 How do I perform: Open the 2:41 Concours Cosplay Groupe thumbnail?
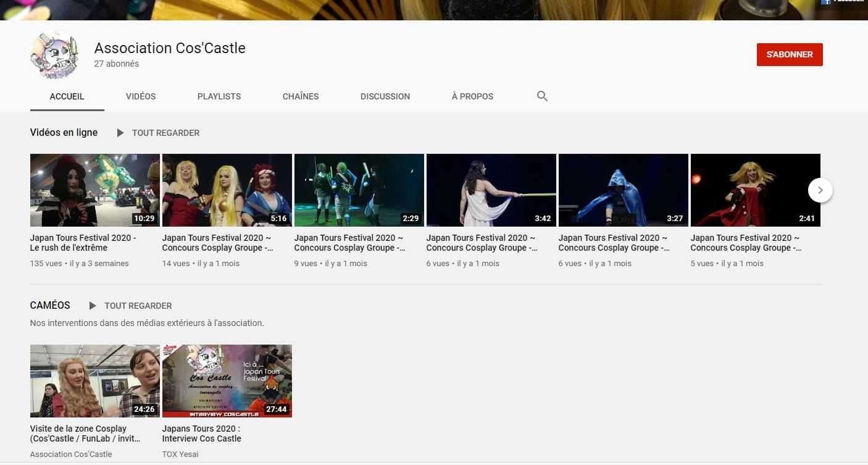pos(756,190)
